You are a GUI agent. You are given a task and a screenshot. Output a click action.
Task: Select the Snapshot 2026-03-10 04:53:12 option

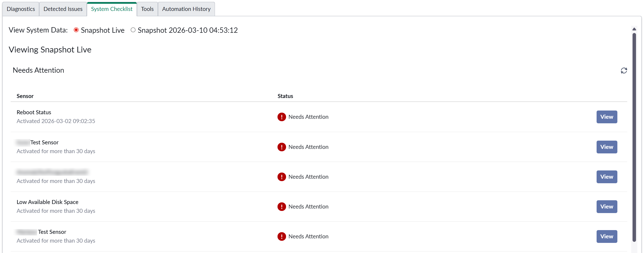(133, 30)
